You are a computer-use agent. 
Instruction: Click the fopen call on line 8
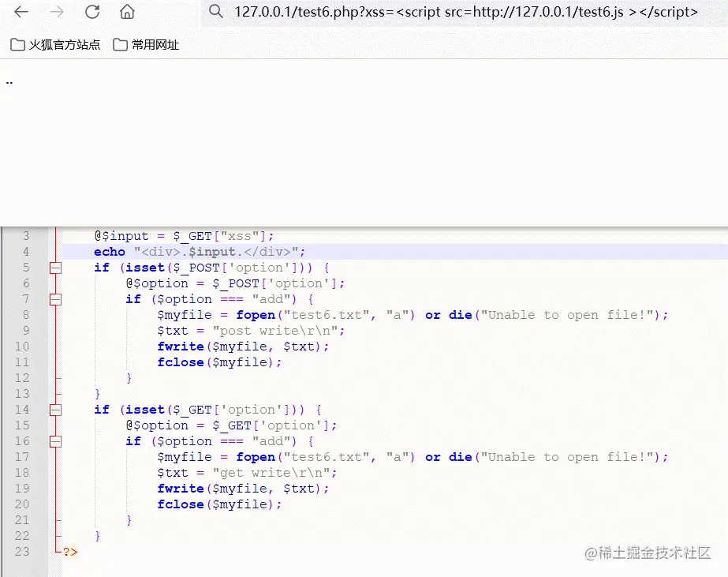coord(256,315)
